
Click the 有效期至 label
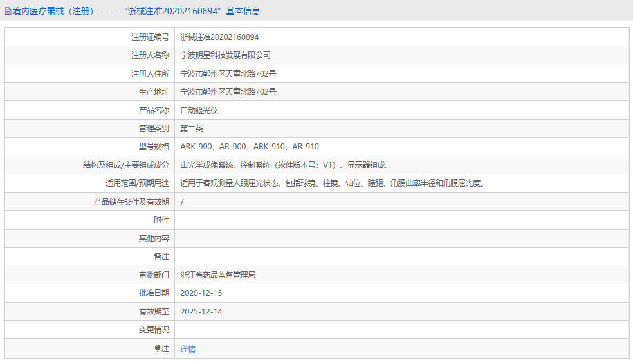click(x=154, y=312)
